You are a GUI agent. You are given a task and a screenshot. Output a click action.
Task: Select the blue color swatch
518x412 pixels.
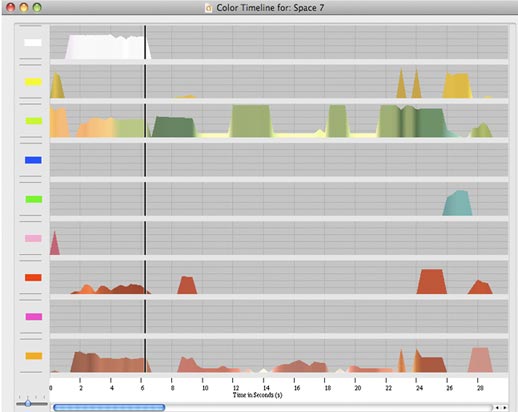tap(33, 160)
